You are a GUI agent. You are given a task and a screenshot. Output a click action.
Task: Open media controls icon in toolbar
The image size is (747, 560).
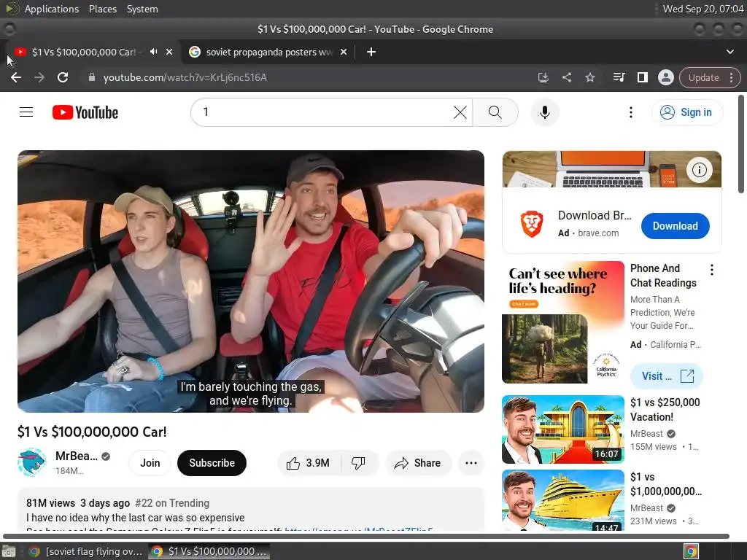[x=619, y=77]
